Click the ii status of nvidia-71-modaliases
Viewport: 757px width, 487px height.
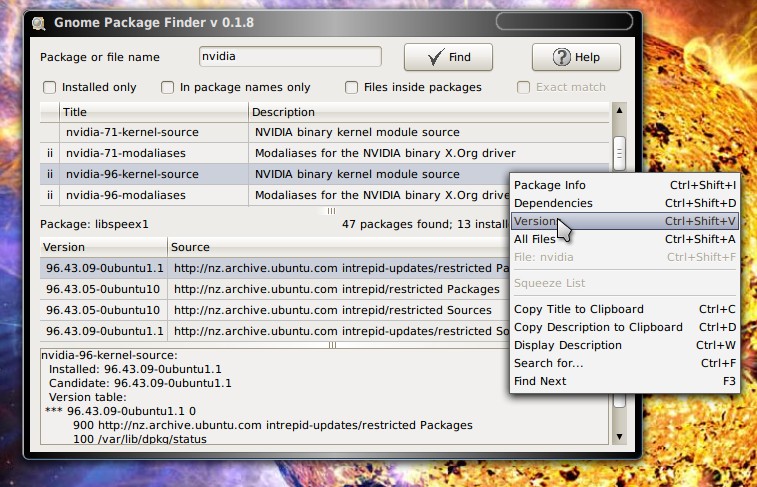coord(50,153)
